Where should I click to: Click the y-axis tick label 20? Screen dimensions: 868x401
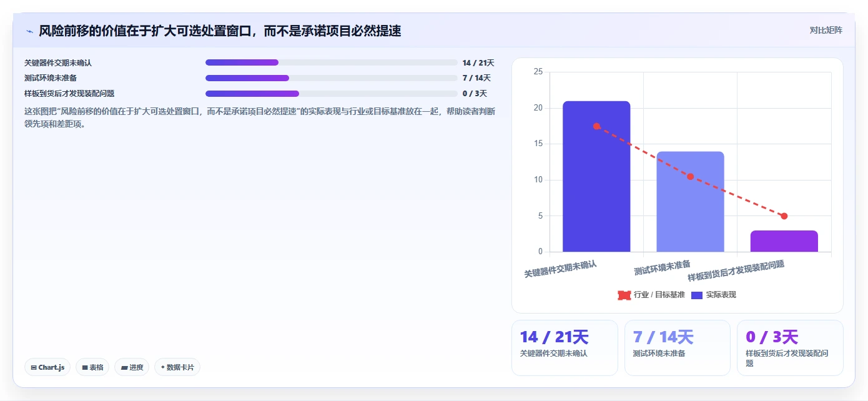click(x=538, y=108)
